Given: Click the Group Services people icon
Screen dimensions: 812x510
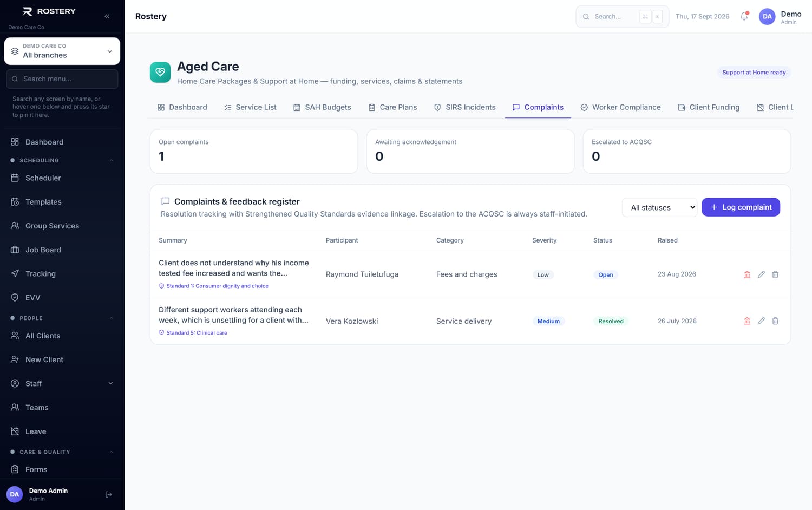Looking at the screenshot, I should (x=15, y=226).
